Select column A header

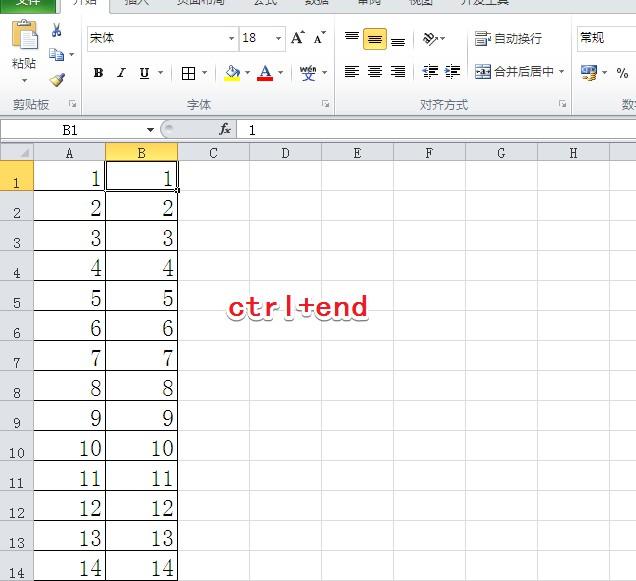[69, 153]
